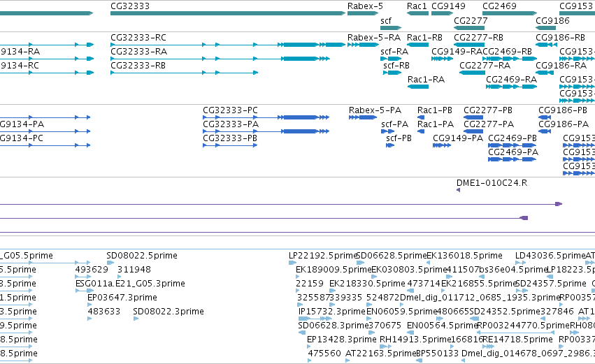Click transcript label Rac1-RB
The height and width of the screenshot is (364, 595).
click(424, 38)
